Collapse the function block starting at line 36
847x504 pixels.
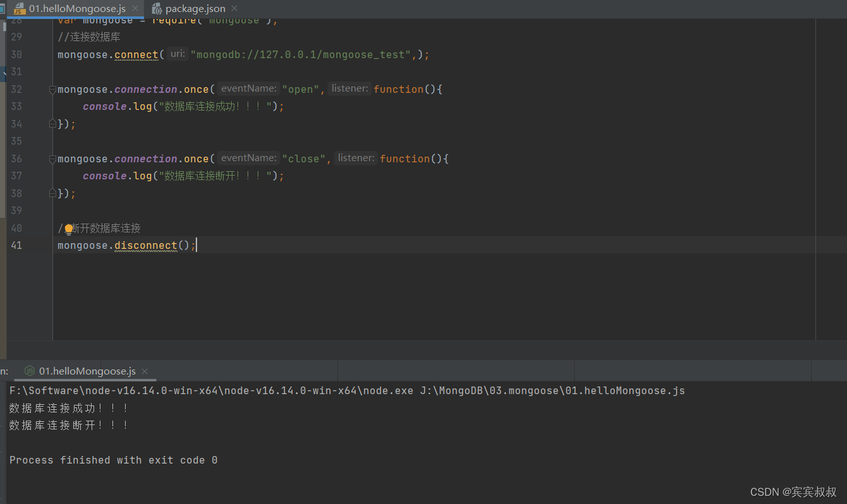53,159
